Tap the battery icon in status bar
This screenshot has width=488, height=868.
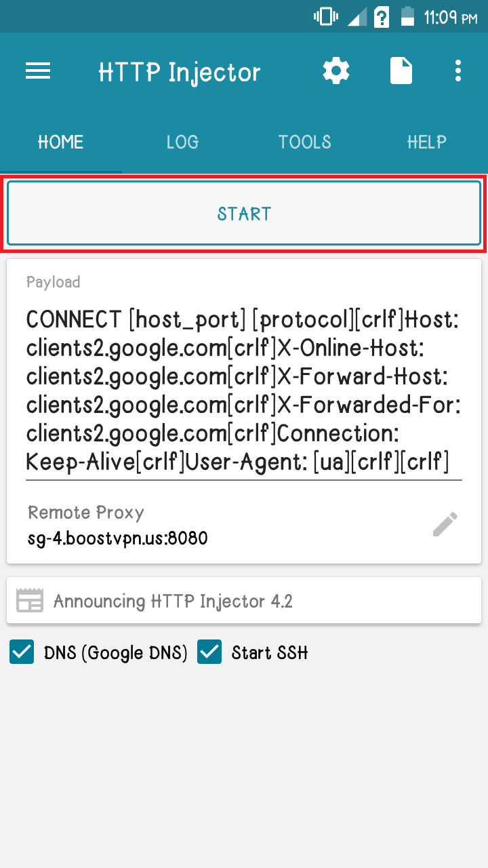click(x=407, y=17)
